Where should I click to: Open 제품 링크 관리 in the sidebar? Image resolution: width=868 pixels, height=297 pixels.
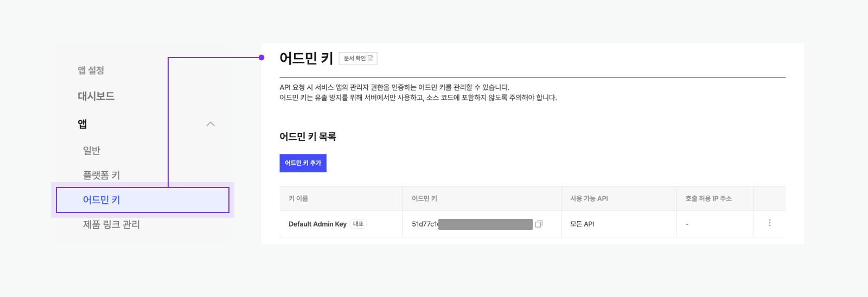111,224
